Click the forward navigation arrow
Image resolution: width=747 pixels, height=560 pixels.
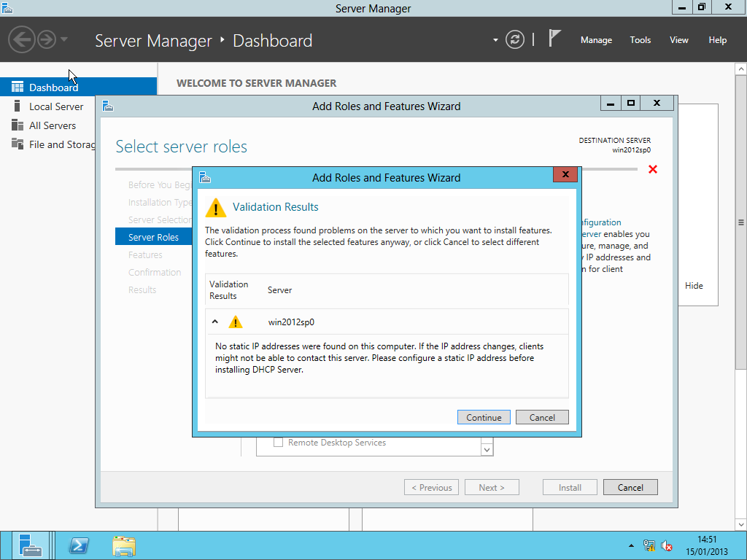[x=47, y=39]
